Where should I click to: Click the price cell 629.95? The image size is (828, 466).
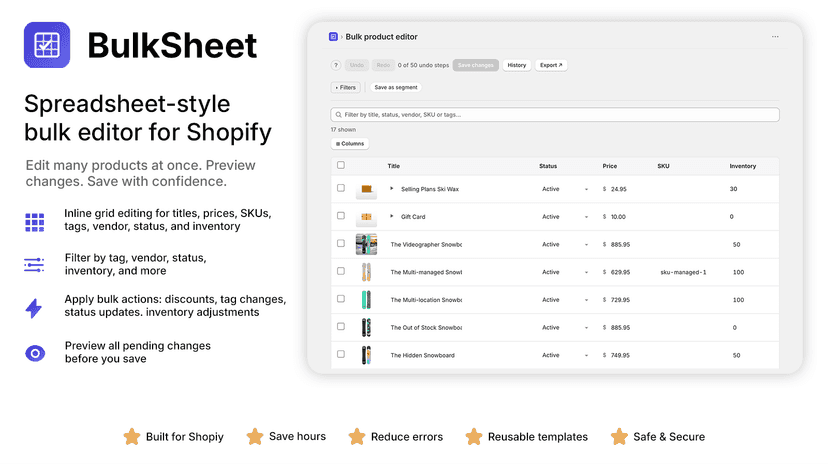click(620, 272)
